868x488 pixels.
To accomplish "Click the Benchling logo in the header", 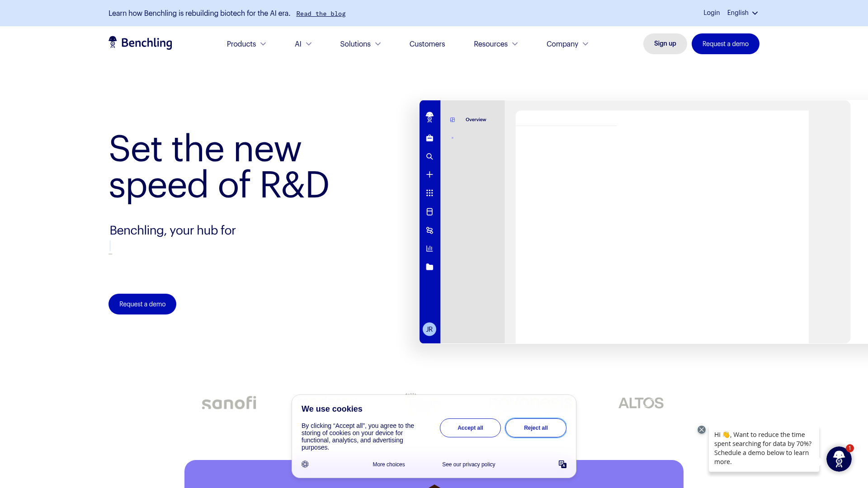I will [140, 43].
